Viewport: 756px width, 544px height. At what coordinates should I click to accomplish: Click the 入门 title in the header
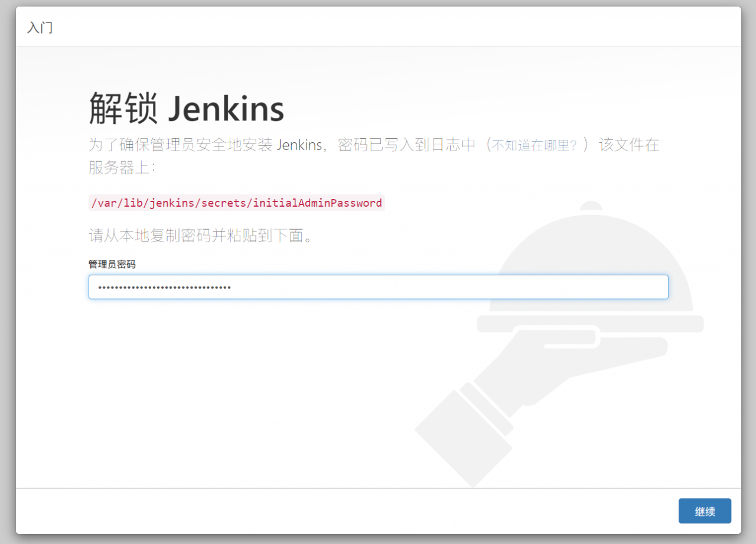pyautogui.click(x=40, y=27)
